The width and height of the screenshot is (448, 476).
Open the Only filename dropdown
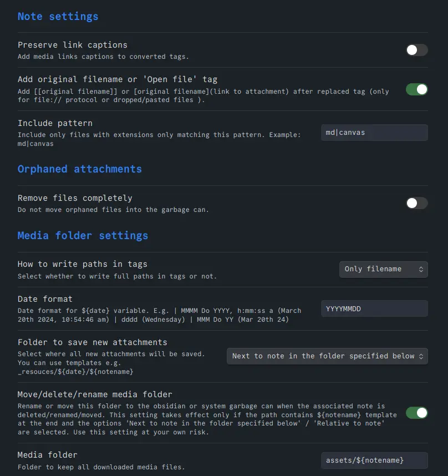(x=383, y=269)
